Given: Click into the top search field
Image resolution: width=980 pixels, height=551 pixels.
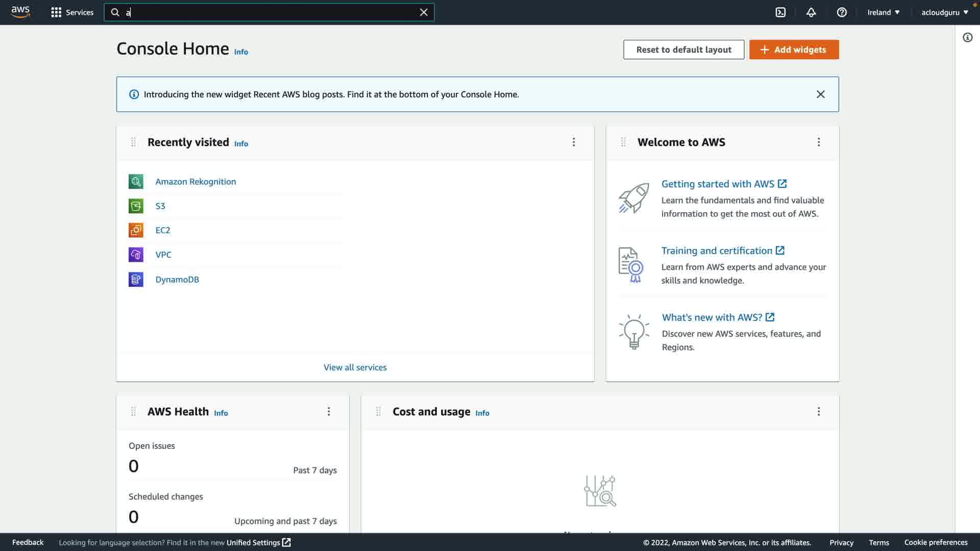Looking at the screenshot, I should pyautogui.click(x=271, y=12).
